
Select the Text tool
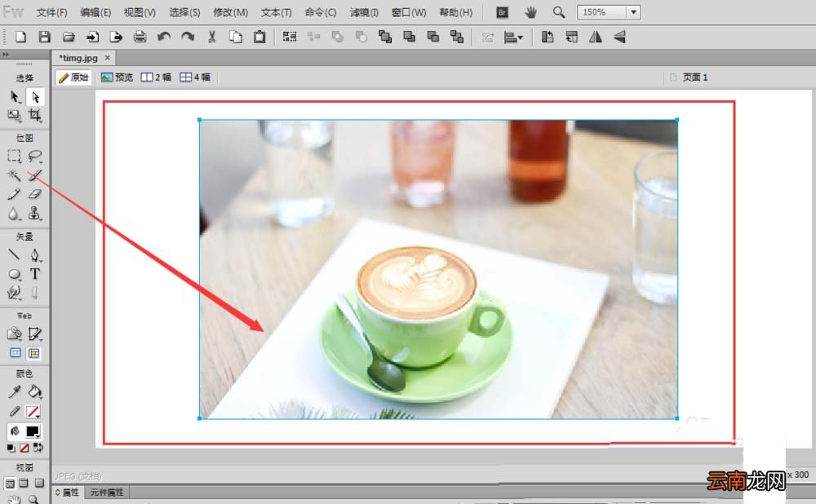[x=35, y=273]
